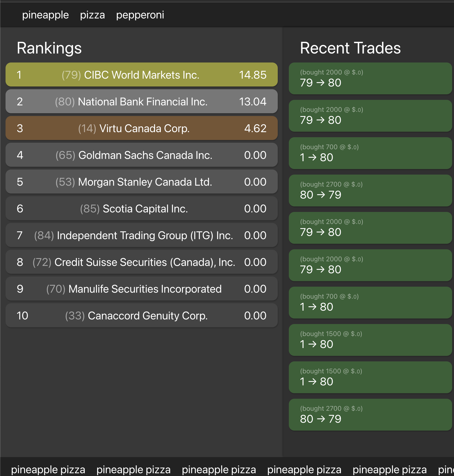
Task: Open the last 80 → 79 trade card
Action: coord(370,415)
